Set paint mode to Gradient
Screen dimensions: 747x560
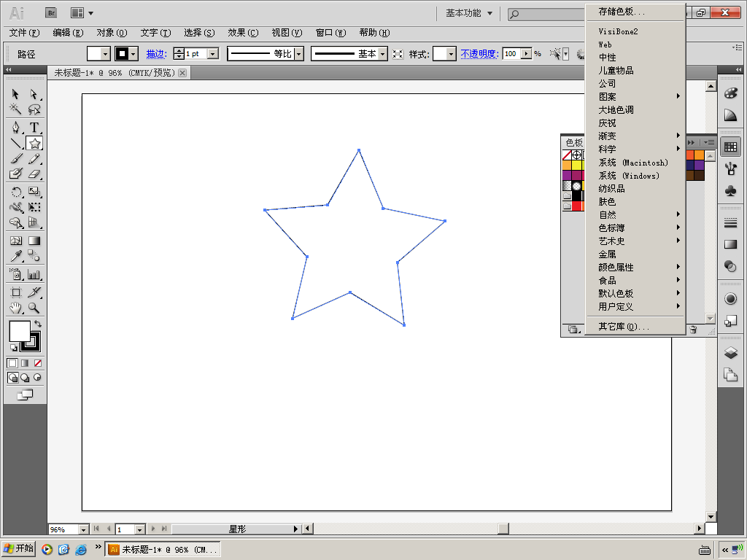coord(25,363)
